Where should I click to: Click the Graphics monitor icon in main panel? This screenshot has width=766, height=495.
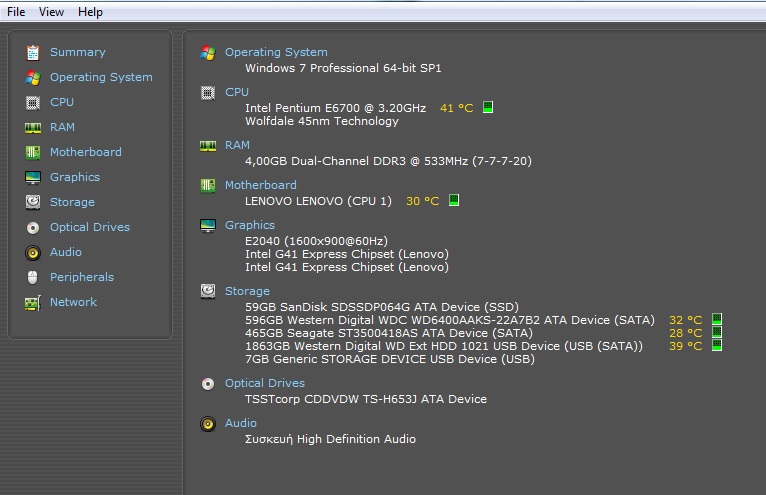(208, 226)
